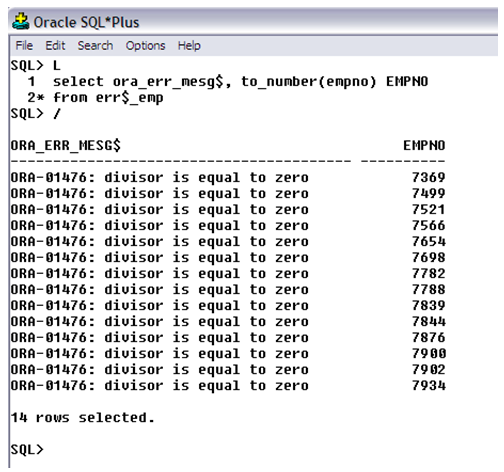
Task: Select the EMPNO value 7654
Action: (428, 241)
